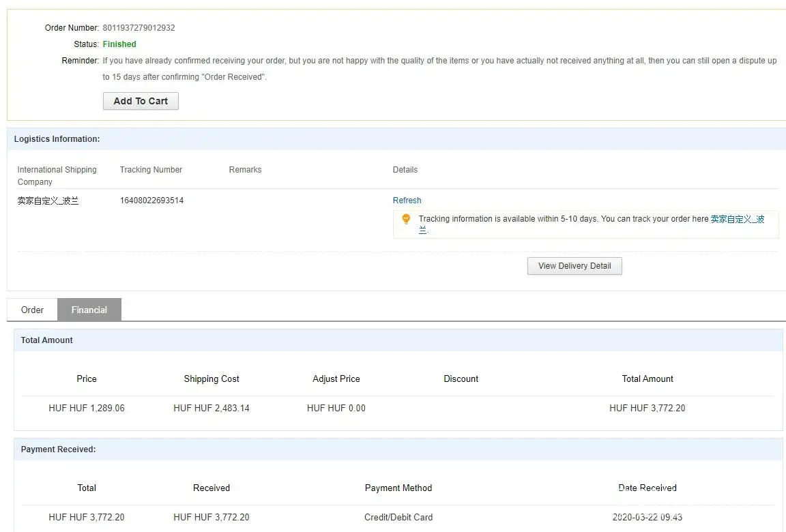Switch to the Order tab

click(32, 310)
